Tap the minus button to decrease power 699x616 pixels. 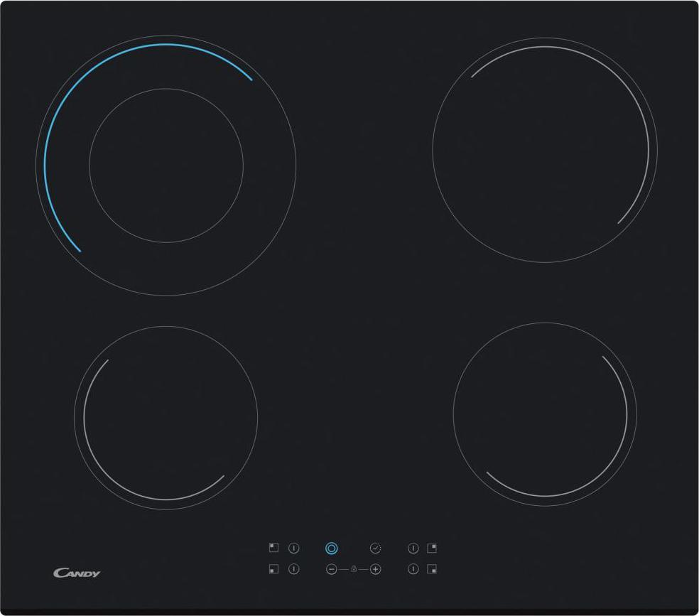click(331, 569)
